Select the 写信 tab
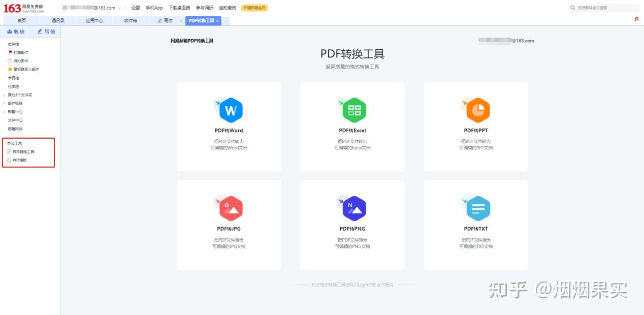644x315 pixels. click(x=168, y=21)
